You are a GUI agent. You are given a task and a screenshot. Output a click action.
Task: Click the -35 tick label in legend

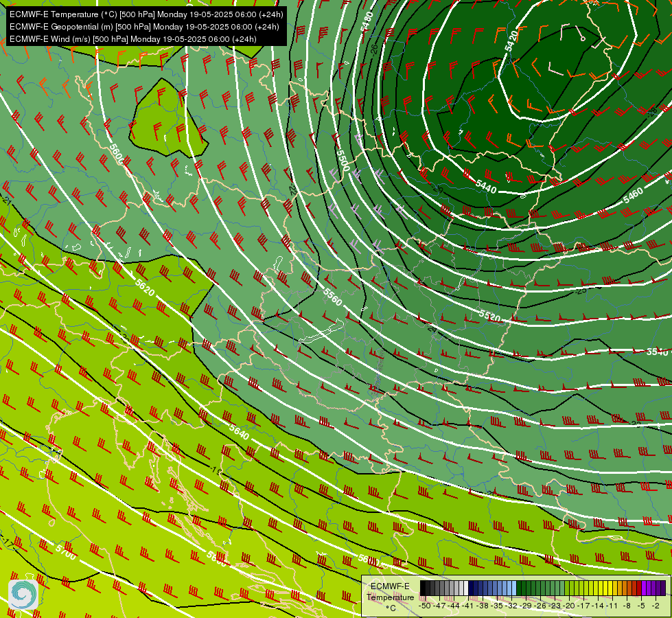pos(497,606)
